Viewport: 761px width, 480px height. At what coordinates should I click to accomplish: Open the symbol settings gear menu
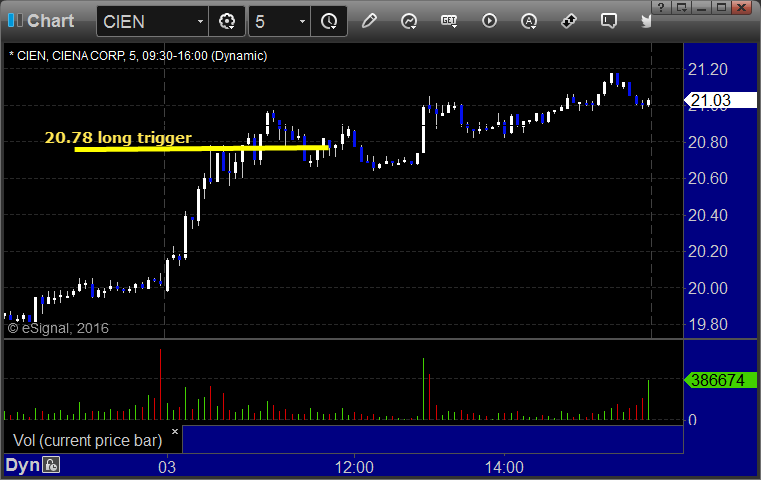point(227,21)
